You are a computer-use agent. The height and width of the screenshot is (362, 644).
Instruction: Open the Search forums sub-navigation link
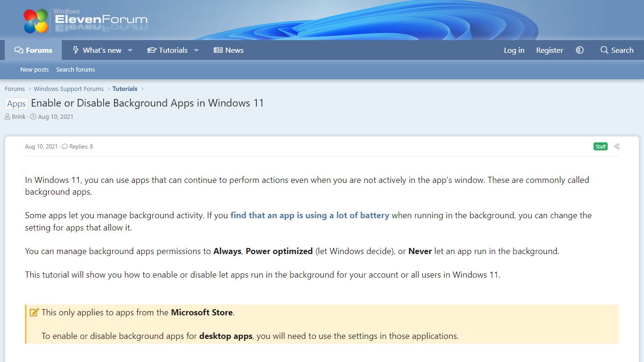click(75, 69)
